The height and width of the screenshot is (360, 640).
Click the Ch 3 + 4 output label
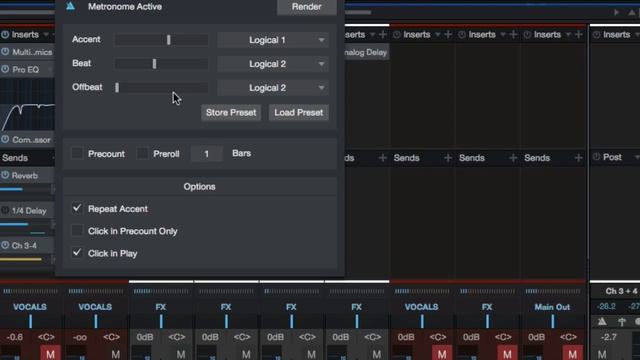click(x=621, y=291)
